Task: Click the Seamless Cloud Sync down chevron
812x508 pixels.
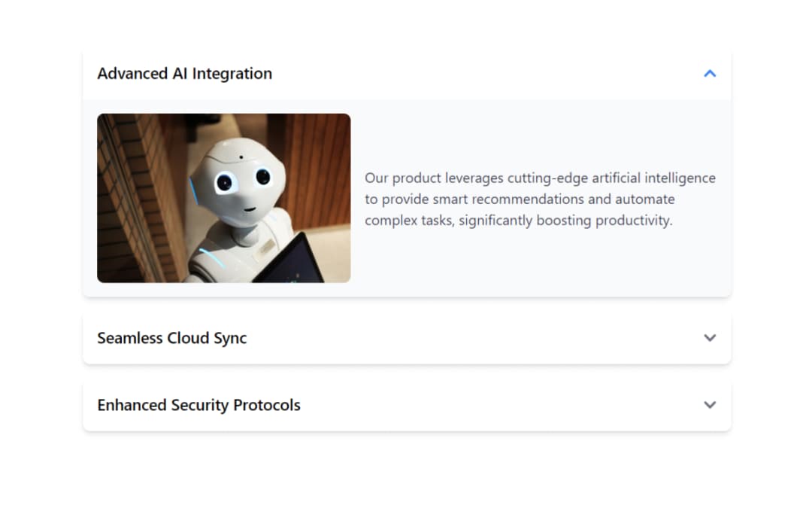Action: [x=709, y=338]
